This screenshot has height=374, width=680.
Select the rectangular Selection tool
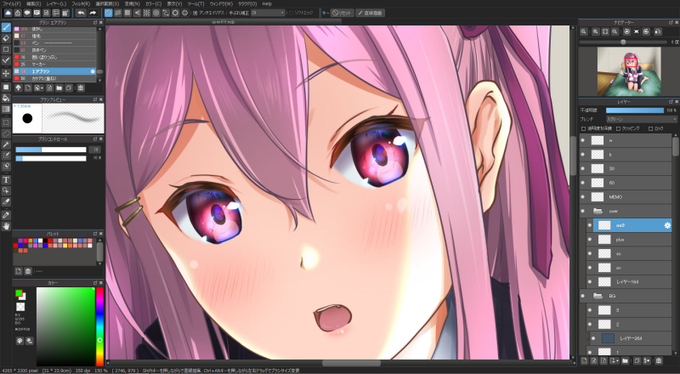pos(6,122)
